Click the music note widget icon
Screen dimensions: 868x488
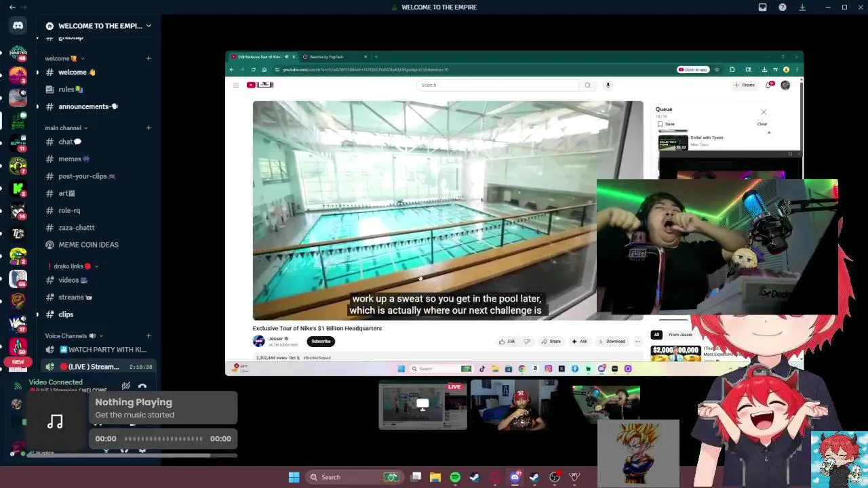point(56,422)
